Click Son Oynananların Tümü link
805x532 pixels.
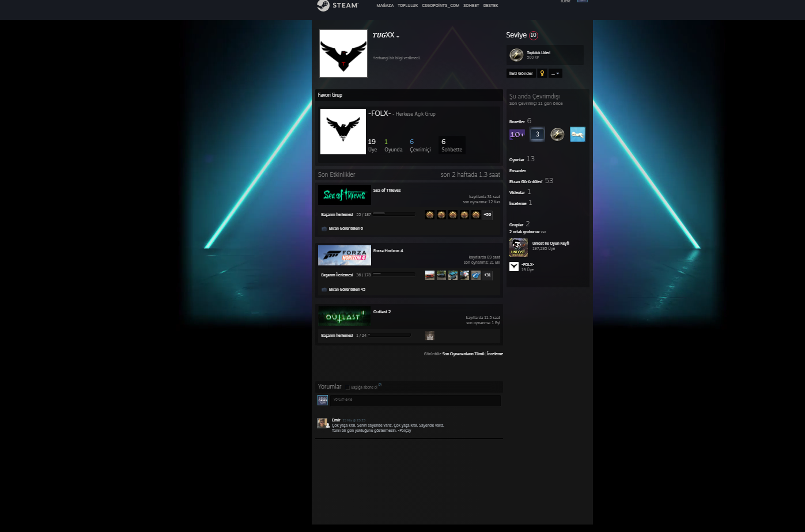(x=463, y=354)
